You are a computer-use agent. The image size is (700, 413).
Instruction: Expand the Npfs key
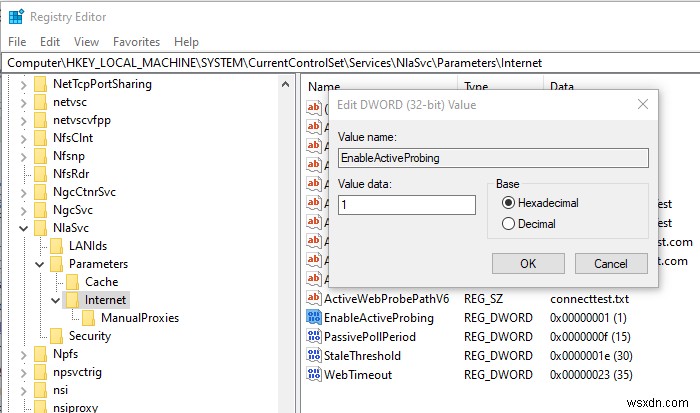pos(24,355)
